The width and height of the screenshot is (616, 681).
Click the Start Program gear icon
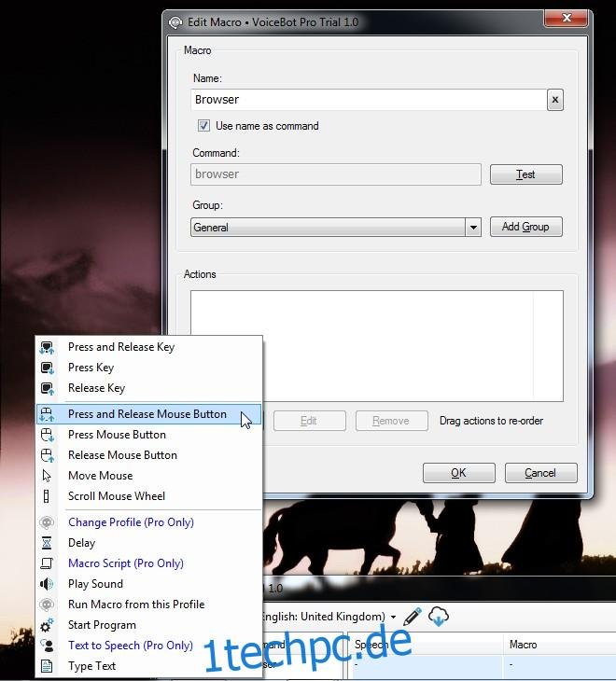(47, 625)
